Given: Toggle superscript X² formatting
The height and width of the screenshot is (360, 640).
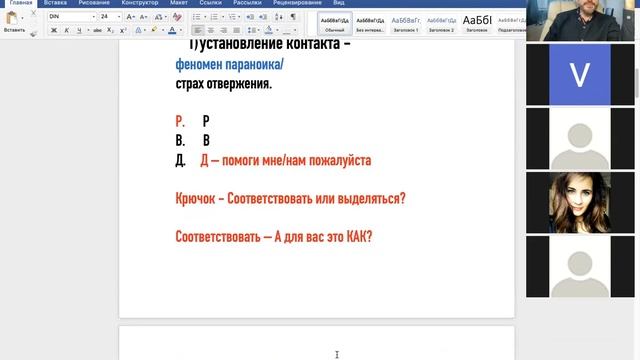Looking at the screenshot, I should tap(123, 30).
